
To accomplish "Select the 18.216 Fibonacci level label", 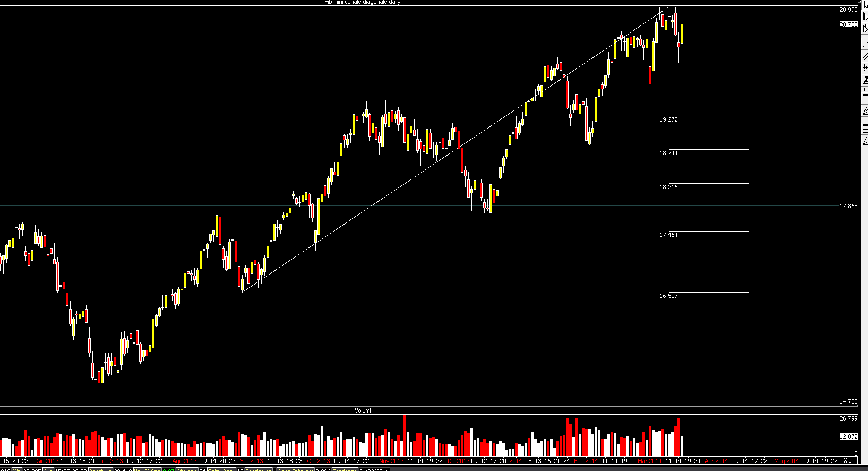I will click(x=668, y=187).
